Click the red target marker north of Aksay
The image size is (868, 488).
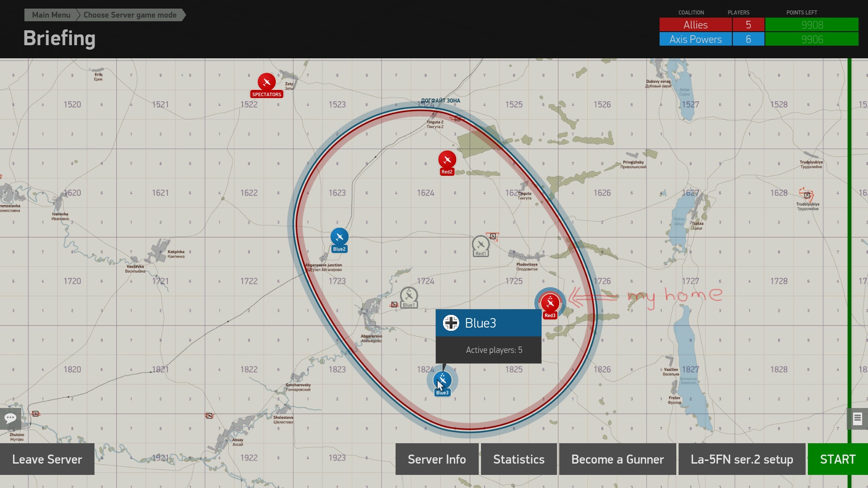point(209,415)
